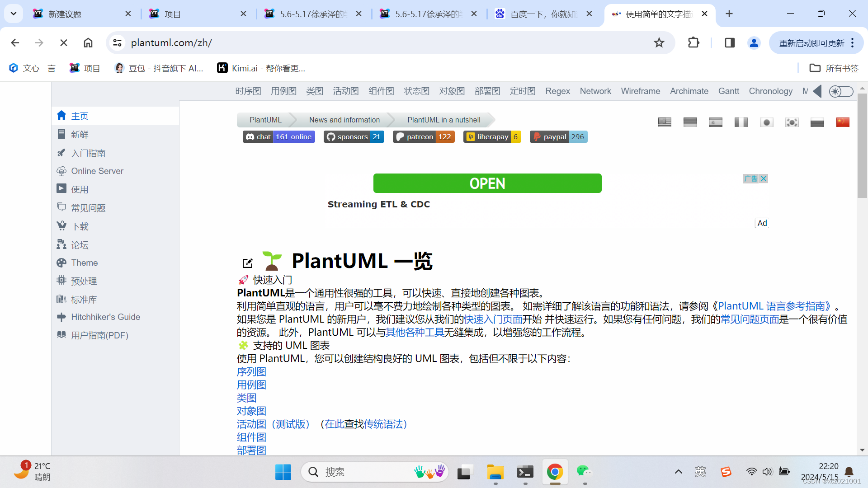
Task: Open the 时序图 menu item
Action: tap(248, 91)
